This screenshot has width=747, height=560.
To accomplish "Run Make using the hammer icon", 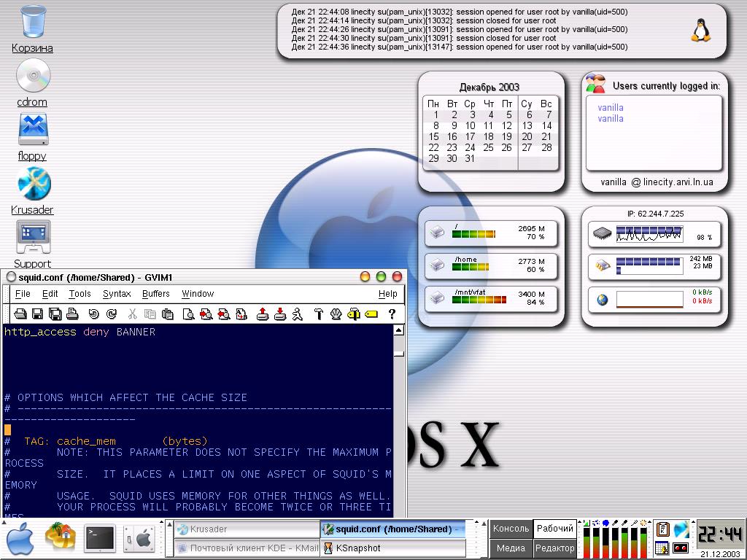I will (318, 314).
